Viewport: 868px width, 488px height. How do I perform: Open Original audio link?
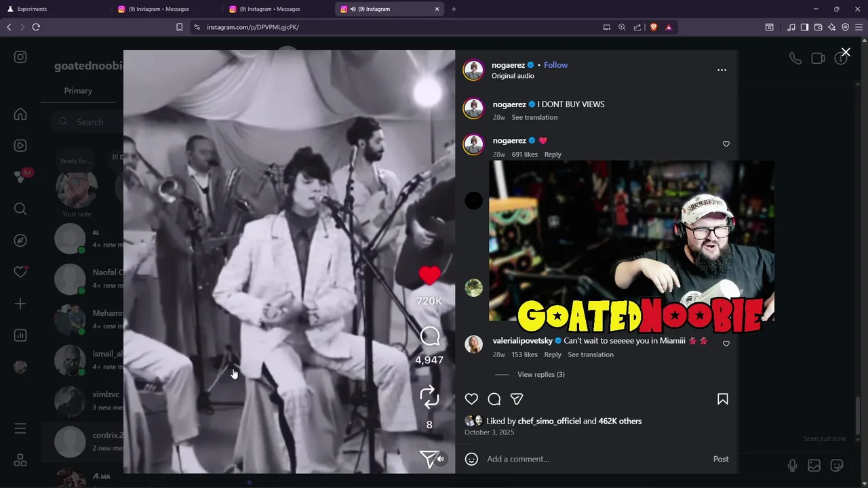(x=513, y=76)
